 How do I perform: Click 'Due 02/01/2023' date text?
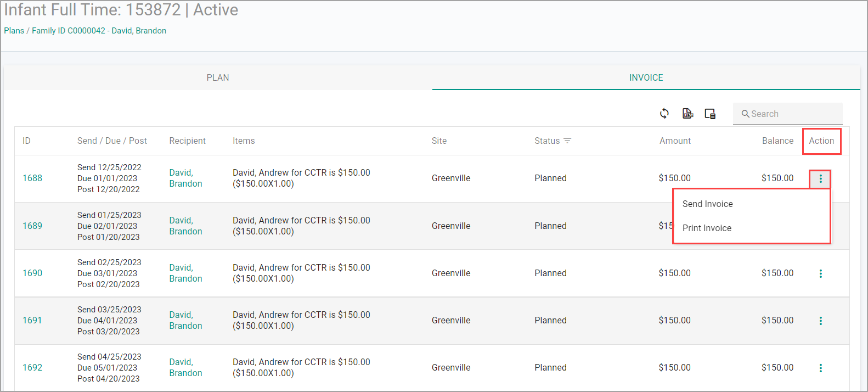click(x=108, y=226)
